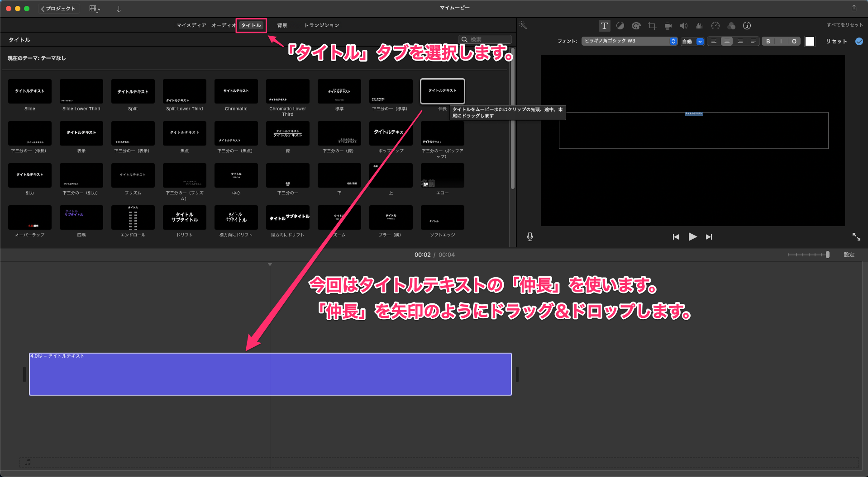Image resolution: width=868 pixels, height=477 pixels.
Task: Click the voiceover microphone icon
Action: (530, 236)
